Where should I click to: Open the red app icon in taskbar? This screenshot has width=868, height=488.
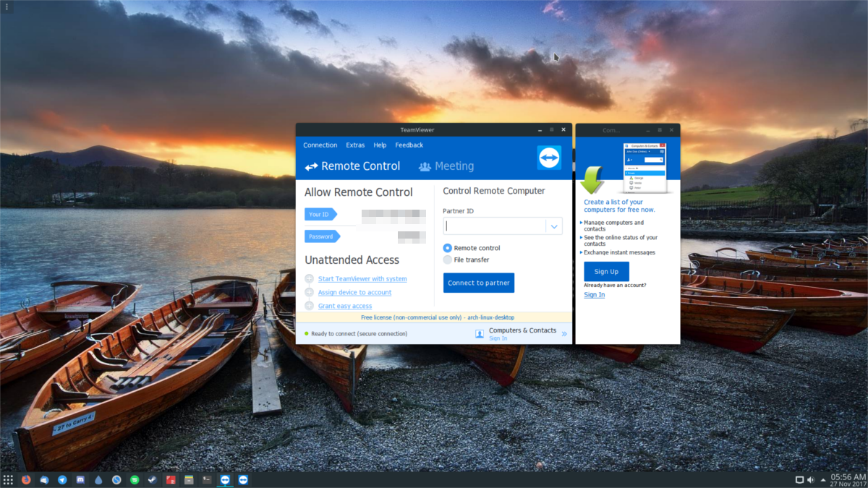[x=171, y=480]
